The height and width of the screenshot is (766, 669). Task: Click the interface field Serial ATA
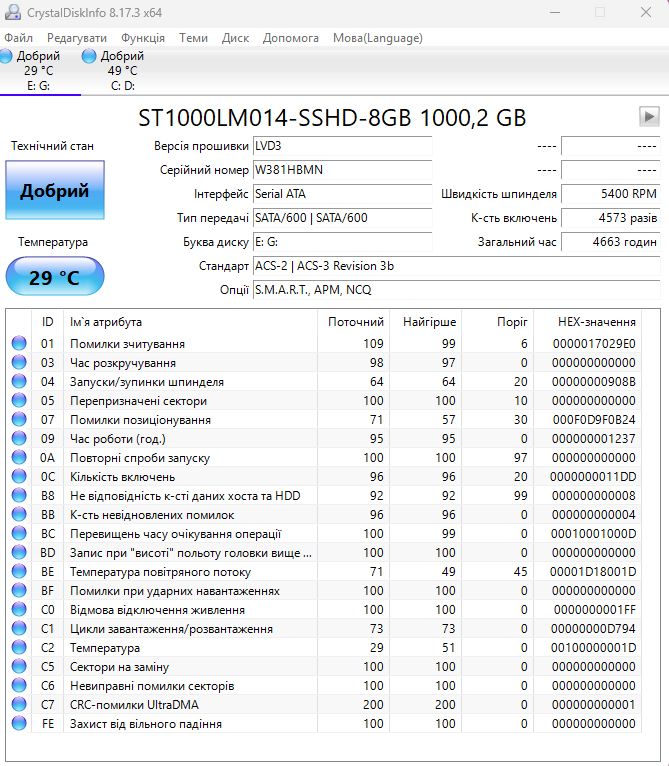(342, 194)
